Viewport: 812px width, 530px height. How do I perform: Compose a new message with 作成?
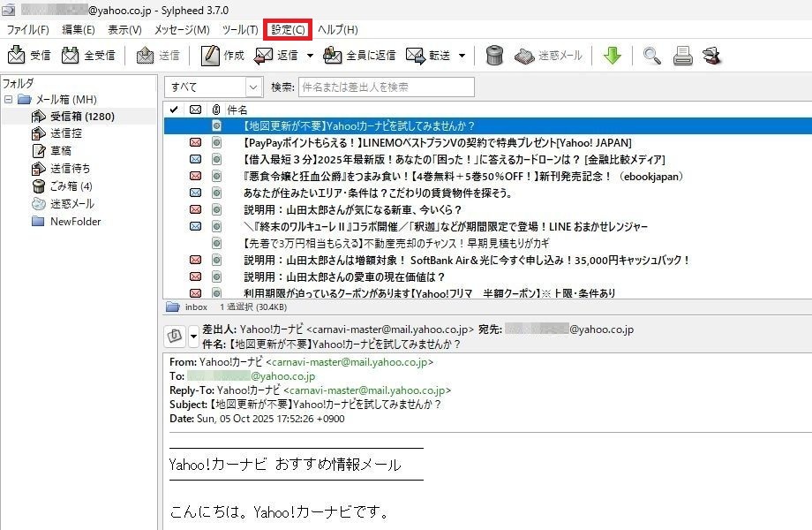(x=210, y=56)
